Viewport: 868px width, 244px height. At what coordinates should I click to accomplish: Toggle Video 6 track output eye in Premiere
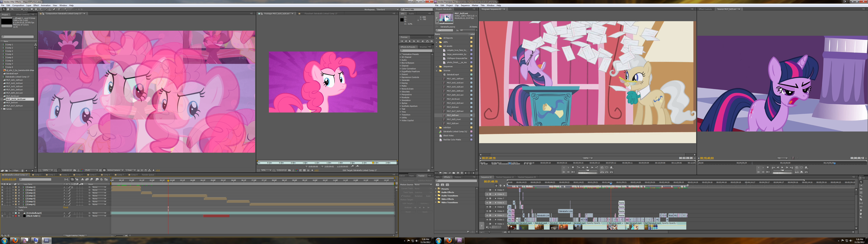point(487,202)
